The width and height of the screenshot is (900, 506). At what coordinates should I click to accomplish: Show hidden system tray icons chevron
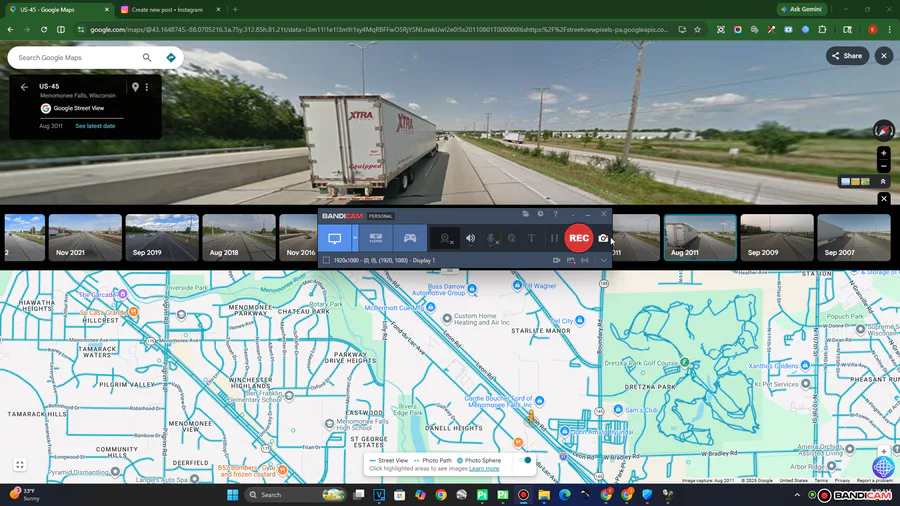click(797, 495)
